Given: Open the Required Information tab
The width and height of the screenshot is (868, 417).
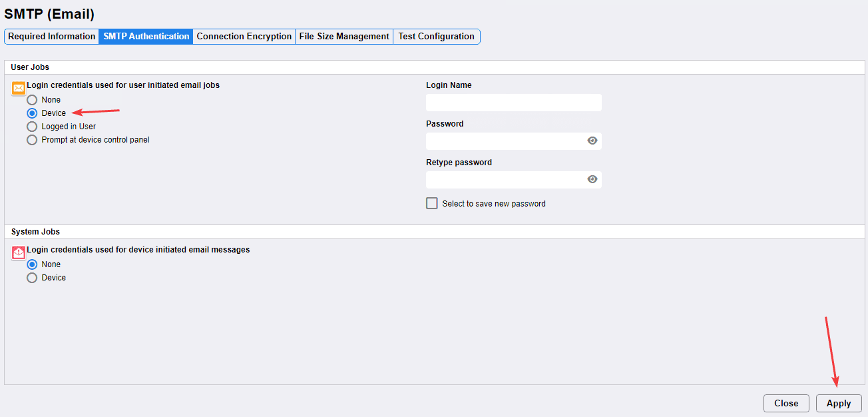Looking at the screenshot, I should (x=52, y=37).
